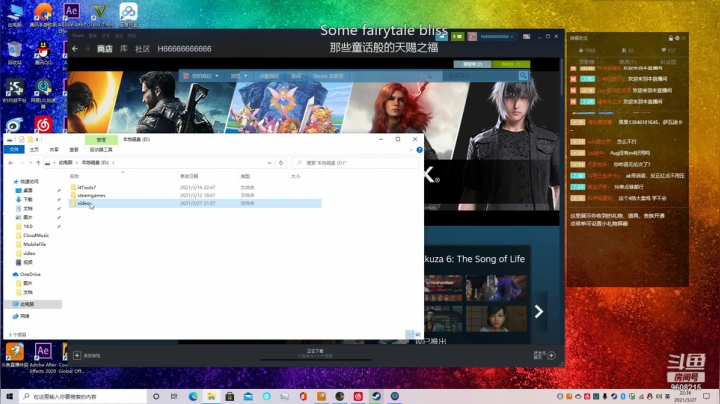
Task: Steam back navigation arrow
Action: (75, 49)
